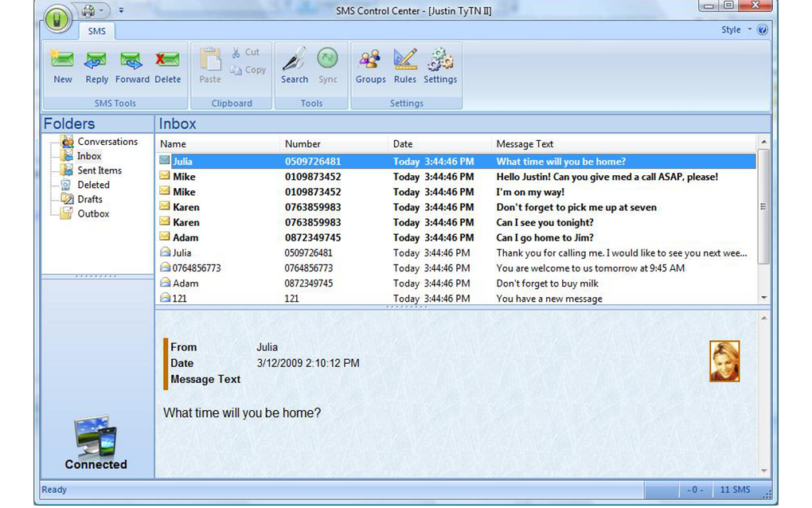Open the Settings gears icon

click(440, 66)
